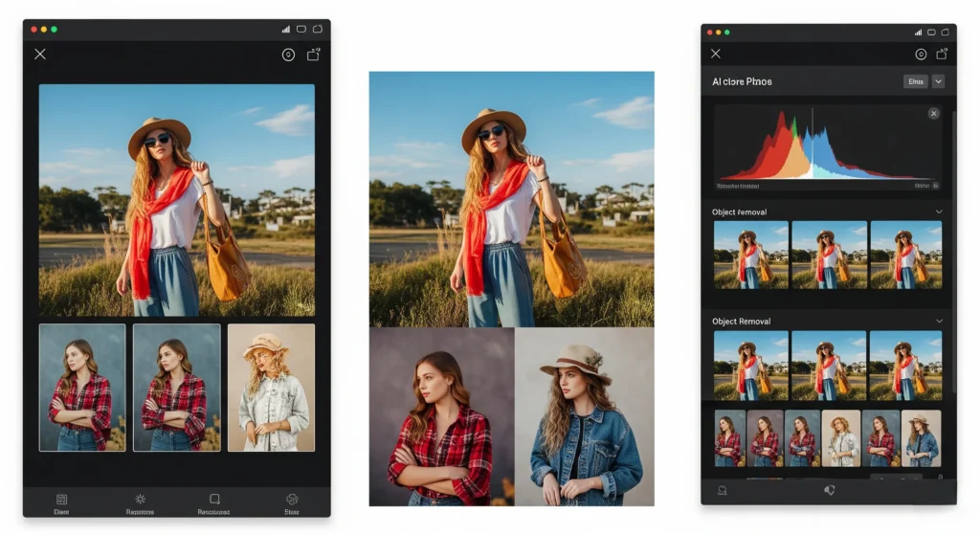980x535 pixels.
Task: Select third portrait in right panel filmstrip
Action: 803,438
